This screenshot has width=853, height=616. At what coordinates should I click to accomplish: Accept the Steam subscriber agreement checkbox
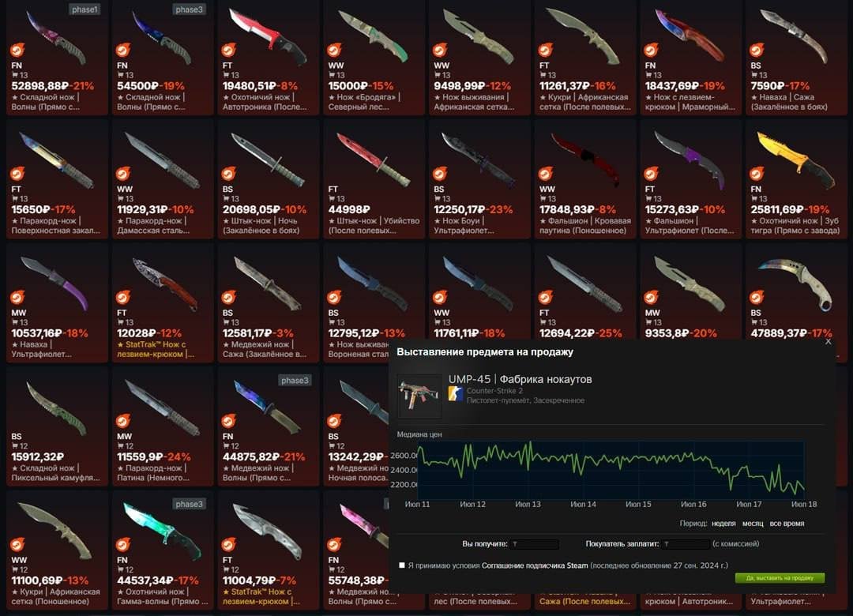[402, 565]
